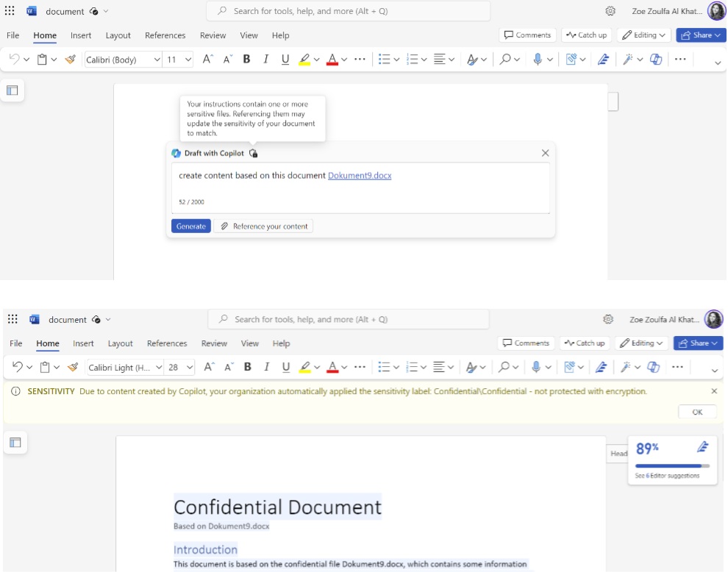Click search box in top window
The image size is (728, 572).
click(x=349, y=11)
